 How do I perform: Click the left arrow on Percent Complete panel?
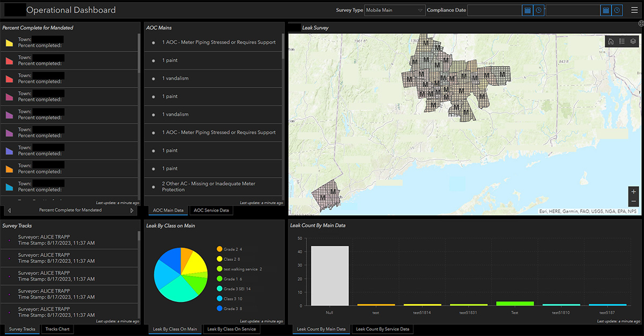pos(9,210)
